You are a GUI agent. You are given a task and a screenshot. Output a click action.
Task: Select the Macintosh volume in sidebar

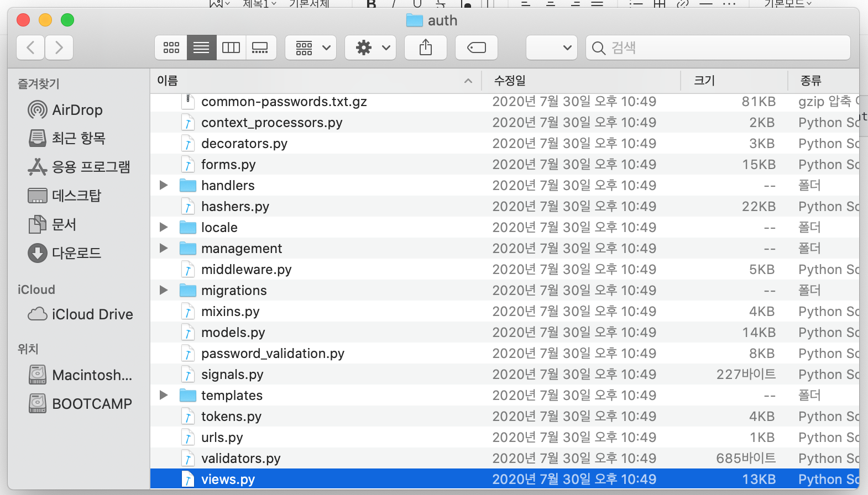81,375
